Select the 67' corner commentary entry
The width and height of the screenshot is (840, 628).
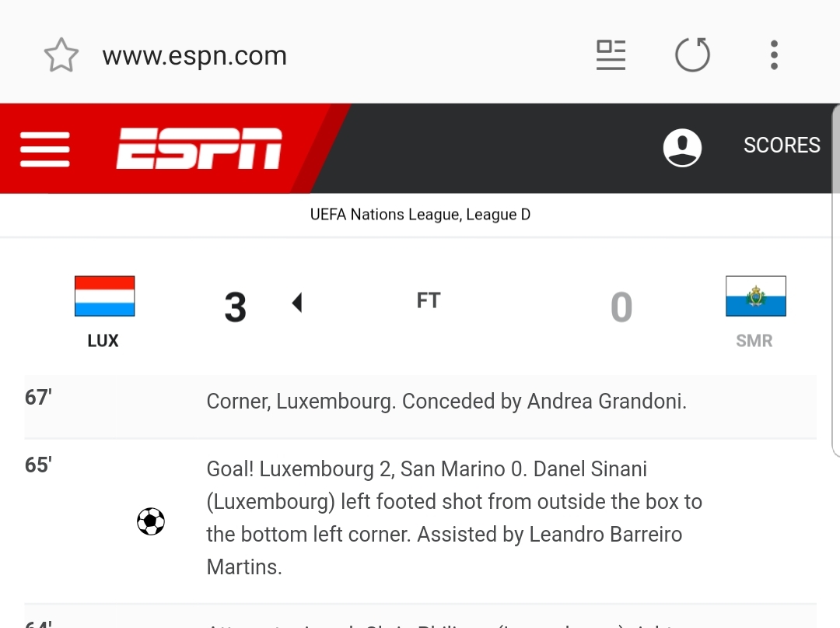(420, 407)
